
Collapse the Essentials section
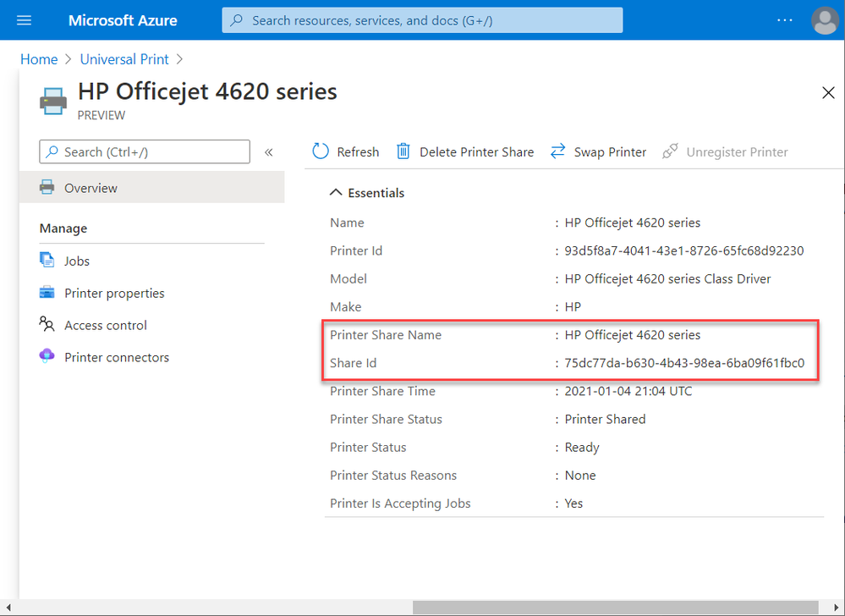click(x=336, y=192)
